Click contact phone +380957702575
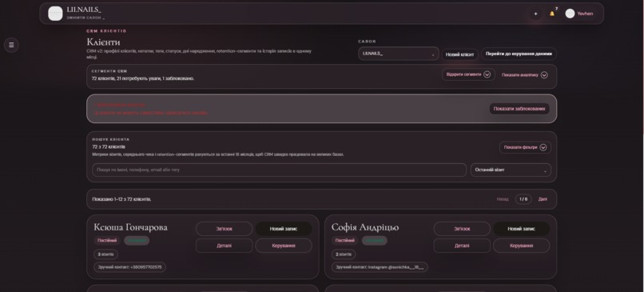 point(129,267)
